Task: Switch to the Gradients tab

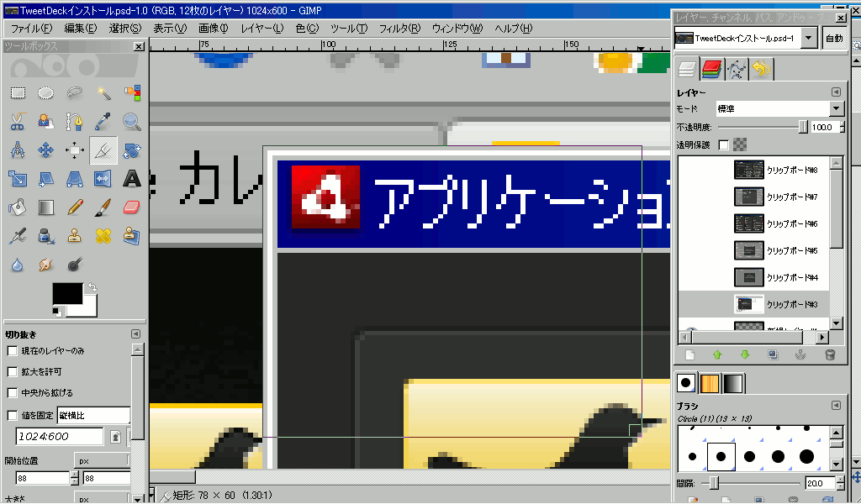Action: coord(732,383)
